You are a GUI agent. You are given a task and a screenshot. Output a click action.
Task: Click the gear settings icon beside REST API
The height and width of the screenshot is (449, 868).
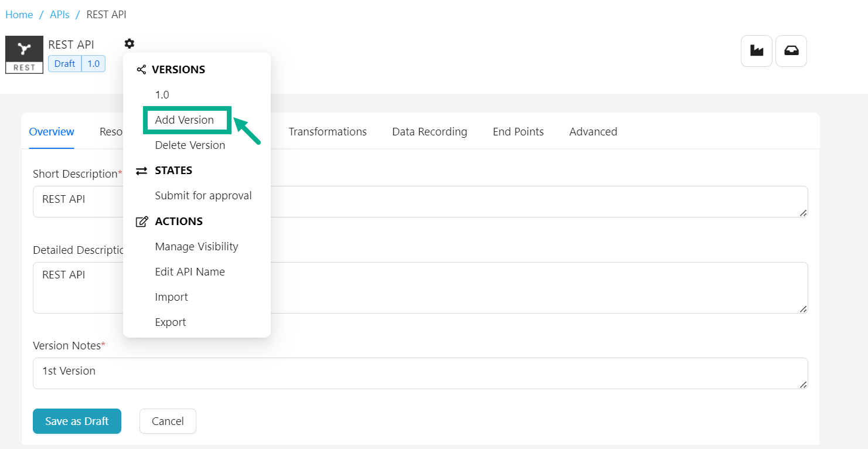point(130,43)
